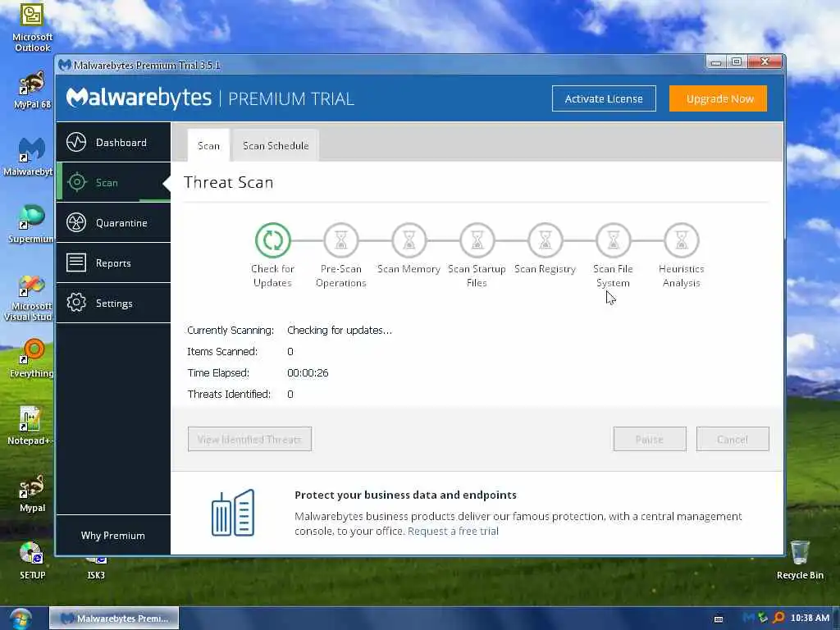Screen dimensions: 840x630
Task: Click the Malwarebytes tray icon
Action: (x=748, y=619)
